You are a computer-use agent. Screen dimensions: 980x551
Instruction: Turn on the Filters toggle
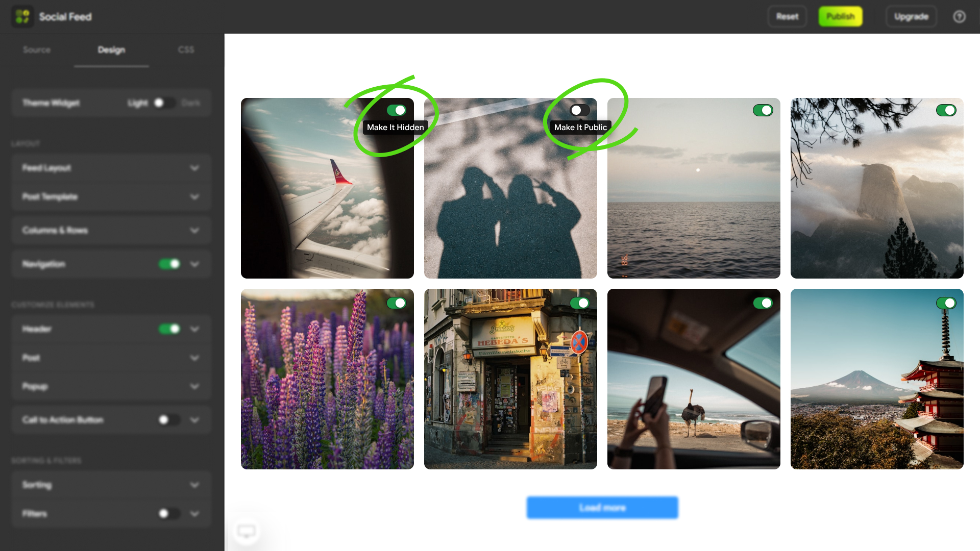pyautogui.click(x=169, y=513)
